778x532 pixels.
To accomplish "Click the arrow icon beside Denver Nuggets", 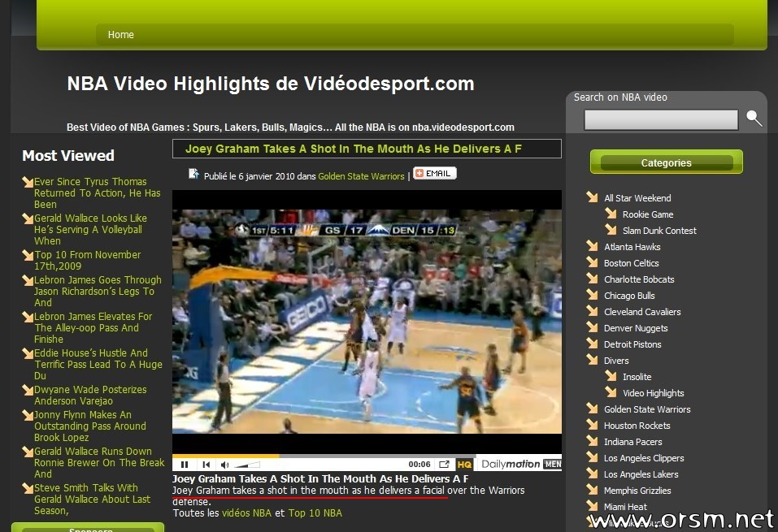I will pyautogui.click(x=592, y=327).
